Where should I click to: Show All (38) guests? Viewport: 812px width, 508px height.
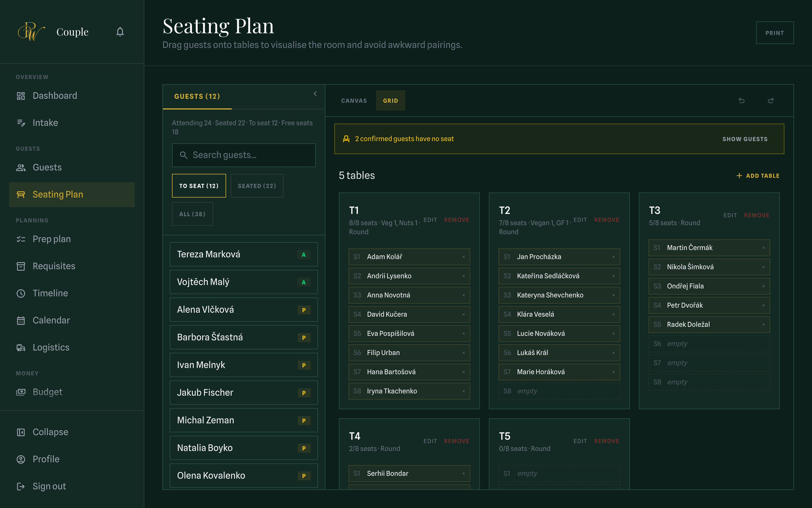pos(193,214)
